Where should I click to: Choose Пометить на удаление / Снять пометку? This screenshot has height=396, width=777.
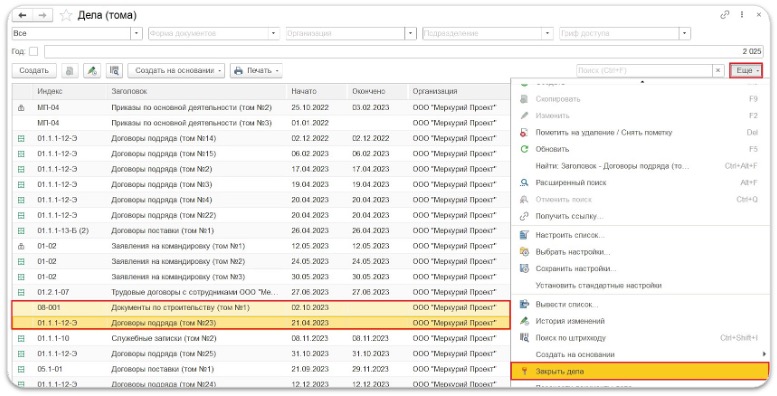[x=639, y=132]
